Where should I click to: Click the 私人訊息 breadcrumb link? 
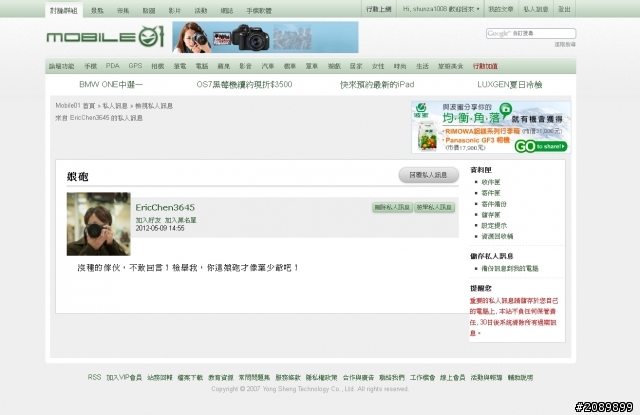click(115, 106)
